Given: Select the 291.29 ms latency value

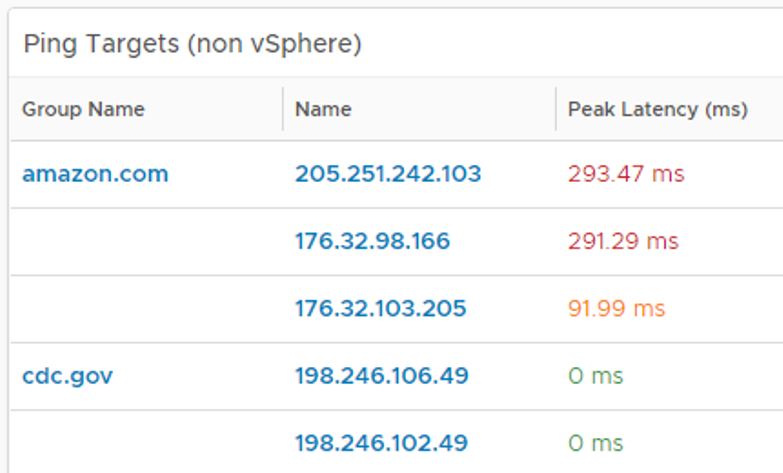Looking at the screenshot, I should 622,241.
